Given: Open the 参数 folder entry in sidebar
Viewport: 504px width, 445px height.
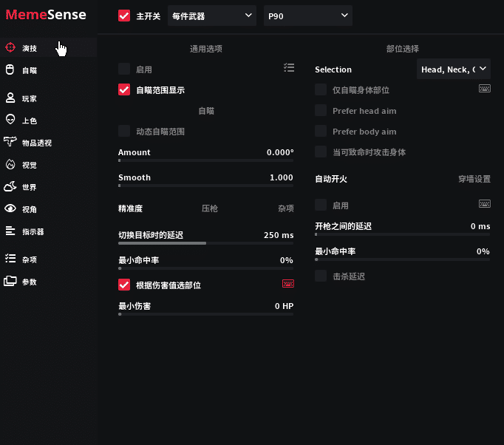Looking at the screenshot, I should (10, 282).
